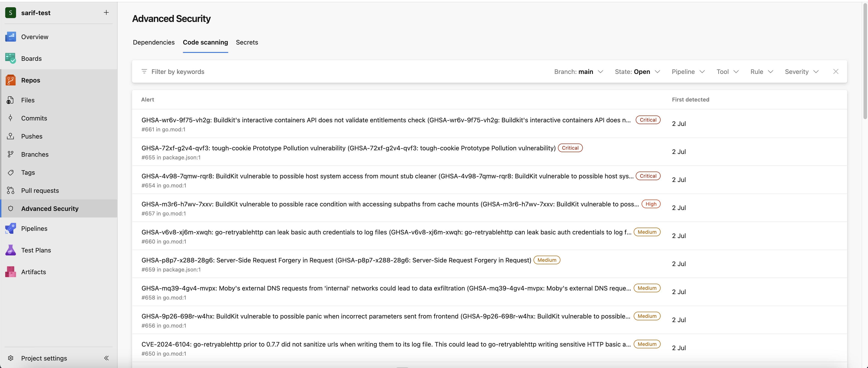Clear all filters with the X button
Screen dimensions: 868x368
click(x=836, y=71)
